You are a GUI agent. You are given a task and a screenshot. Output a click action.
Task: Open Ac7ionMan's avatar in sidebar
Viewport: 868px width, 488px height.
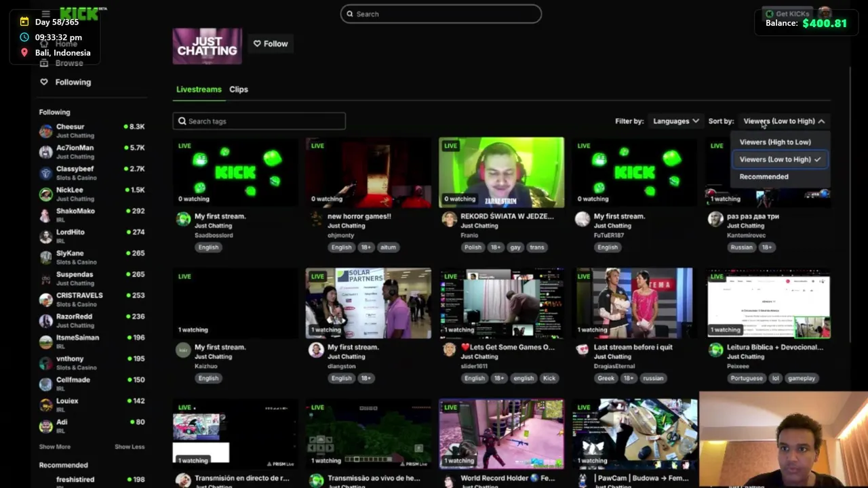click(x=45, y=152)
